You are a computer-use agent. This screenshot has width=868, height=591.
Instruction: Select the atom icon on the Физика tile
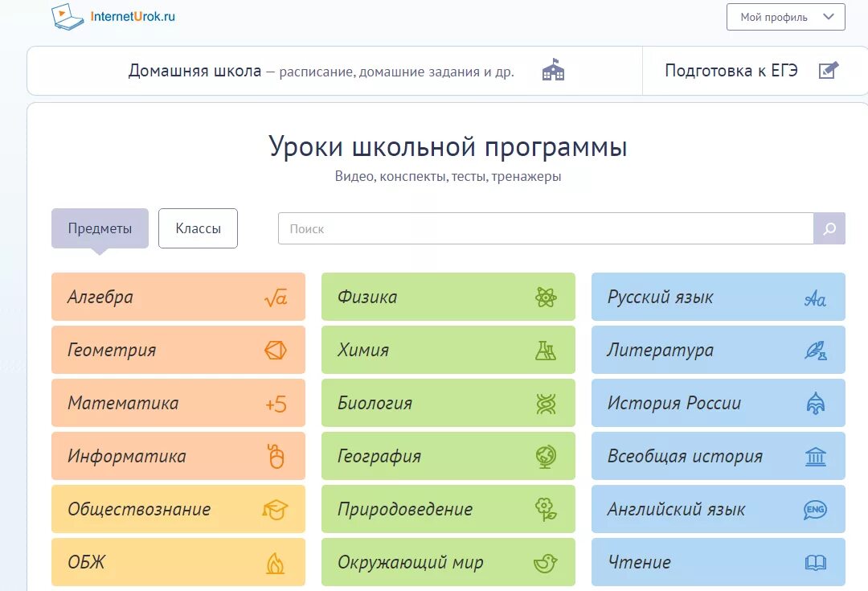coord(547,297)
